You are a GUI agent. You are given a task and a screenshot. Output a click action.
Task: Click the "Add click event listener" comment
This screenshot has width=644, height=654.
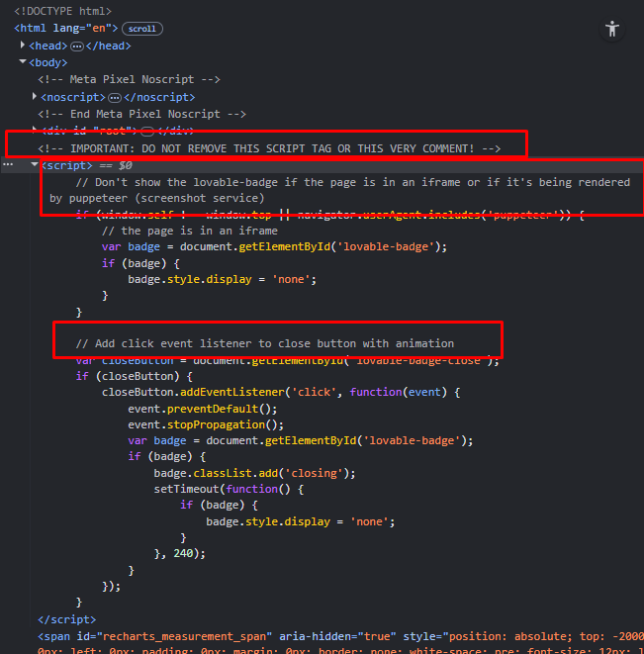tap(265, 343)
